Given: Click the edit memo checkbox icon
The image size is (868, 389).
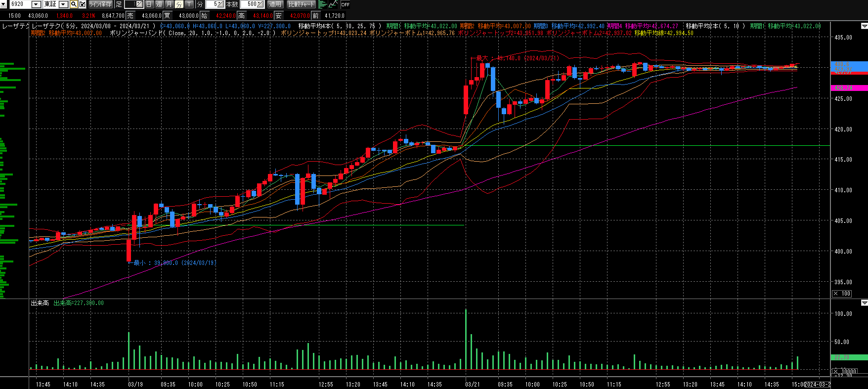Looking at the screenshot, I should click(x=82, y=4).
